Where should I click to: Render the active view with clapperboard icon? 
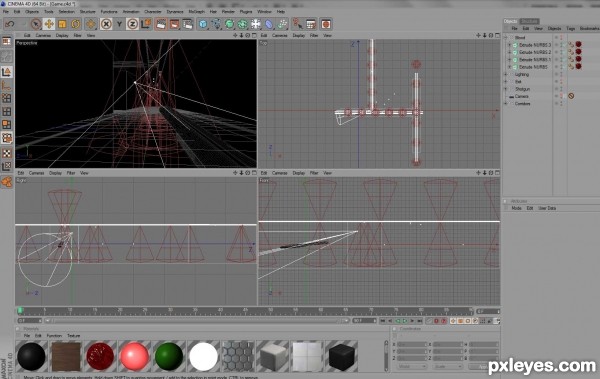tap(161, 24)
